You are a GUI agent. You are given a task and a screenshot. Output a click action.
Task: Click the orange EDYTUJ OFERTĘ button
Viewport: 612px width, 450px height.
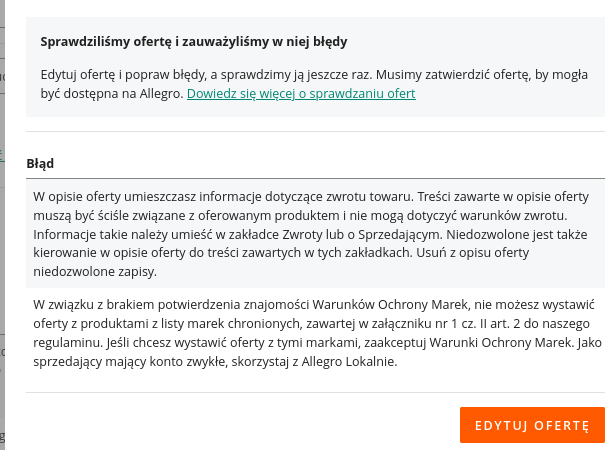(532, 425)
